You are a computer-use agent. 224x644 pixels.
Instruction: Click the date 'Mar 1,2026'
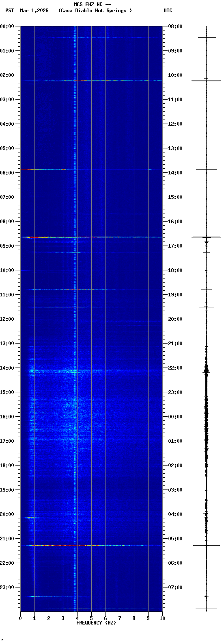34,11
